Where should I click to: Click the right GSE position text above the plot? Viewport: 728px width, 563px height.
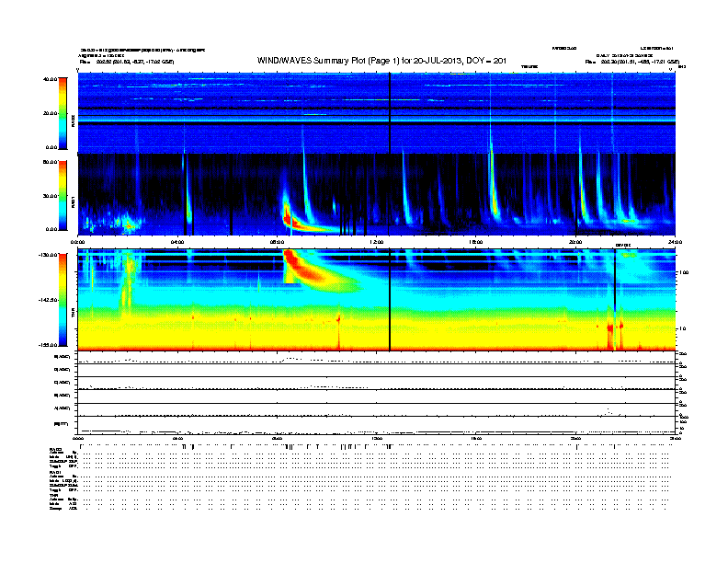point(632,62)
